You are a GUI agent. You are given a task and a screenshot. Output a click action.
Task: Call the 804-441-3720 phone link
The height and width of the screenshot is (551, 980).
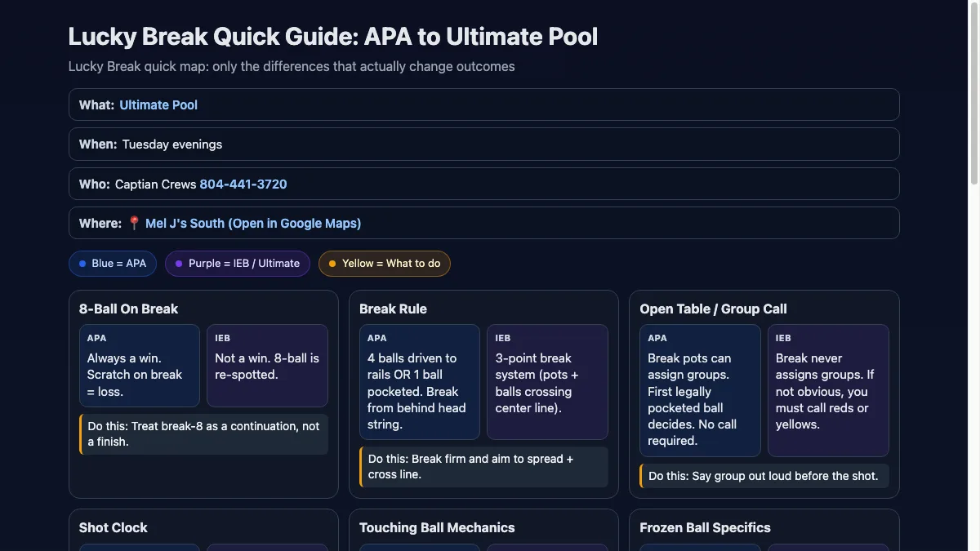point(243,184)
